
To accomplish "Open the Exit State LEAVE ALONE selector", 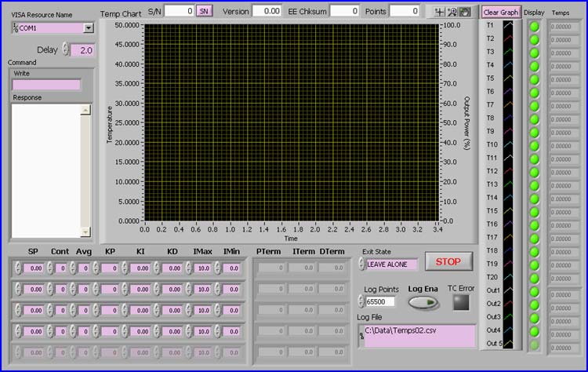I will pos(390,264).
